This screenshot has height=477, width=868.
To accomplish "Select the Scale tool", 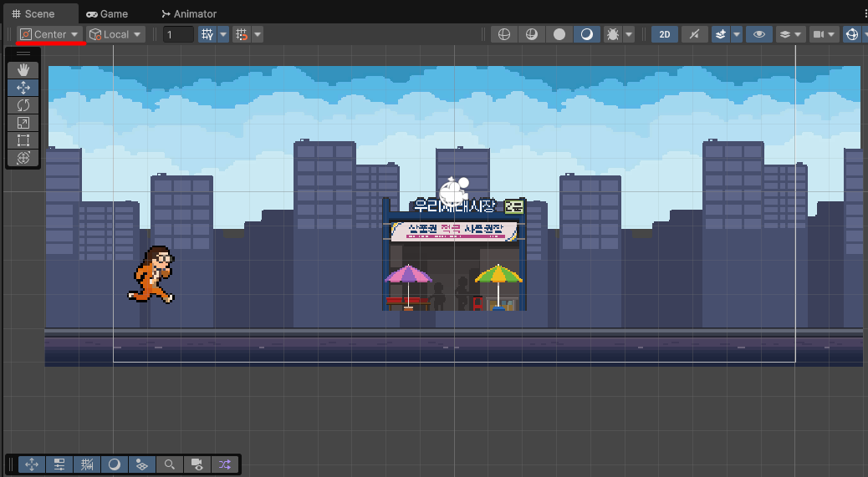I will pos(23,123).
